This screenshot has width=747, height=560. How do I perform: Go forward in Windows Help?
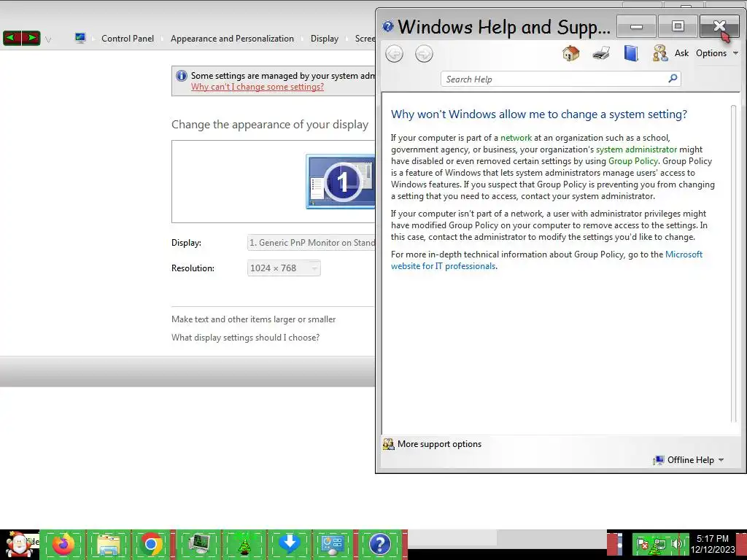[x=424, y=53]
